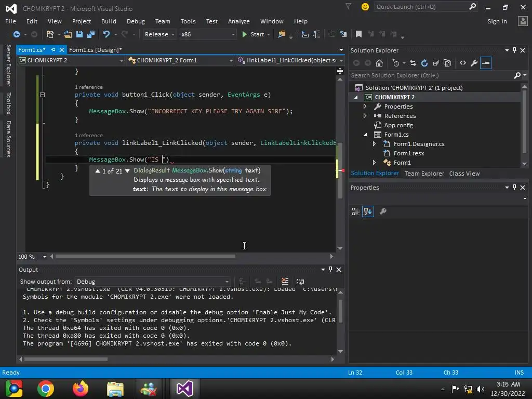Open the Debug menu
Image resolution: width=532 pixels, height=399 pixels.
tap(136, 21)
